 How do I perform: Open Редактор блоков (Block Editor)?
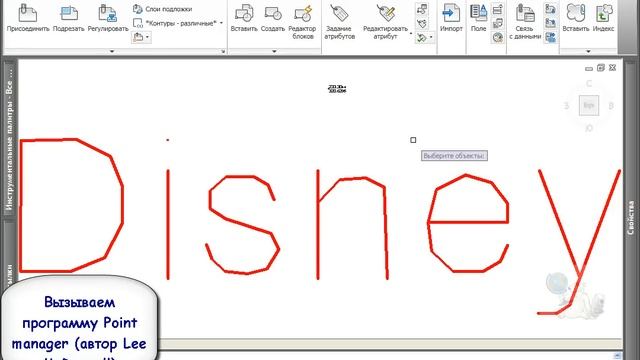[x=302, y=21]
